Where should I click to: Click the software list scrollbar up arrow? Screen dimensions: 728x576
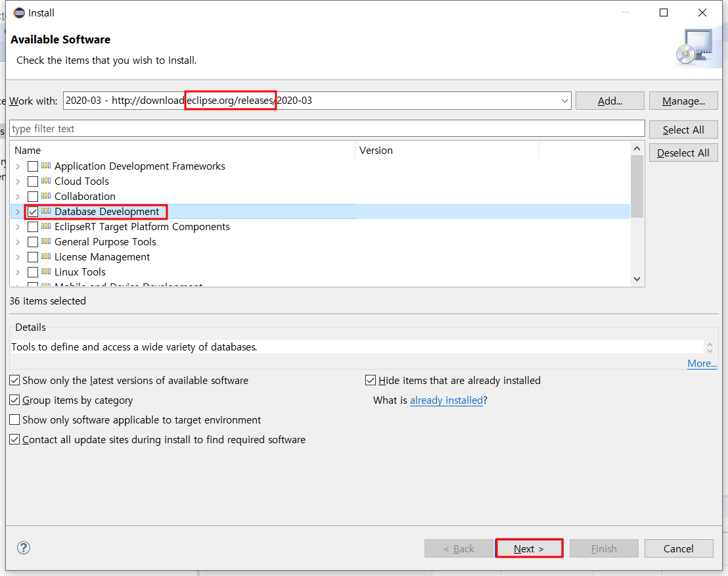[x=637, y=149]
